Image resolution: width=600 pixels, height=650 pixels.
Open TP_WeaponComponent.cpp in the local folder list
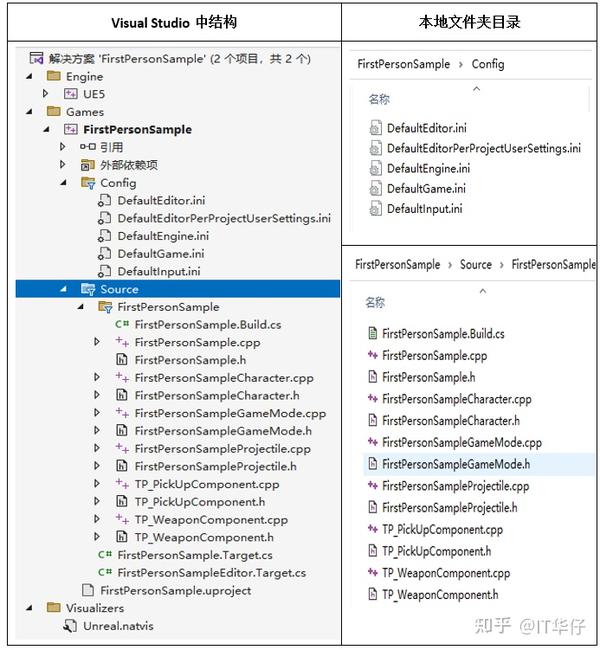click(x=445, y=573)
